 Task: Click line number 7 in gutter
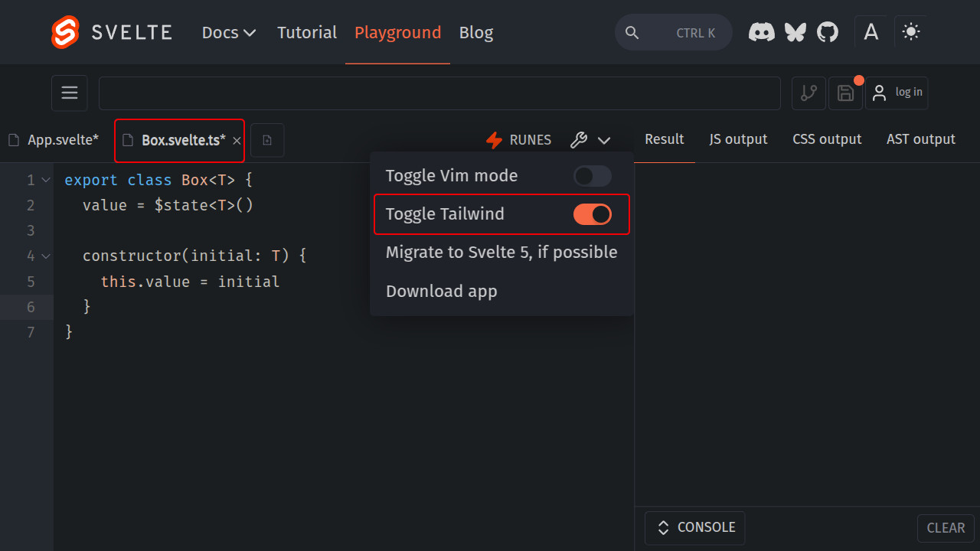(31, 333)
